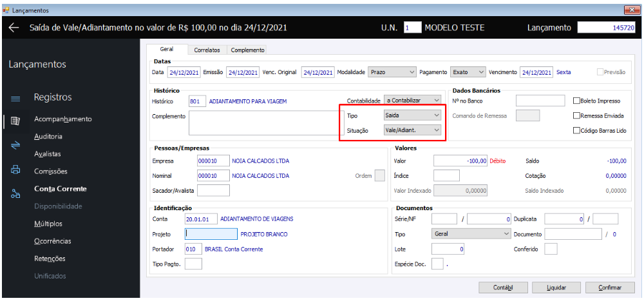Switch to the Correlatos tab

207,50
